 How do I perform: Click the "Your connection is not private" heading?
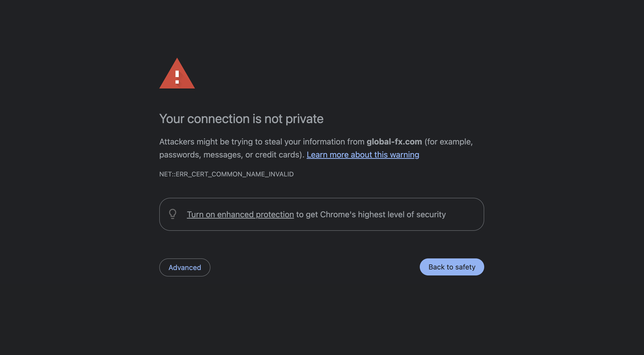pos(241,119)
